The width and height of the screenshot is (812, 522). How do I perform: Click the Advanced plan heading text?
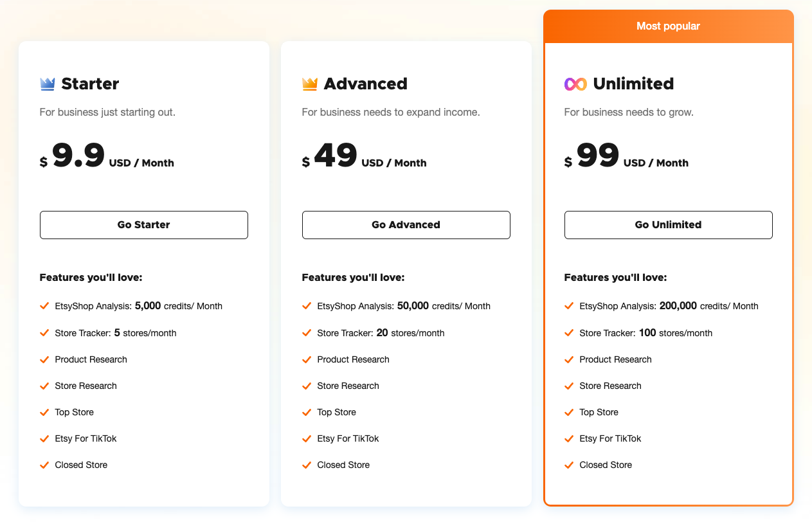pyautogui.click(x=365, y=84)
